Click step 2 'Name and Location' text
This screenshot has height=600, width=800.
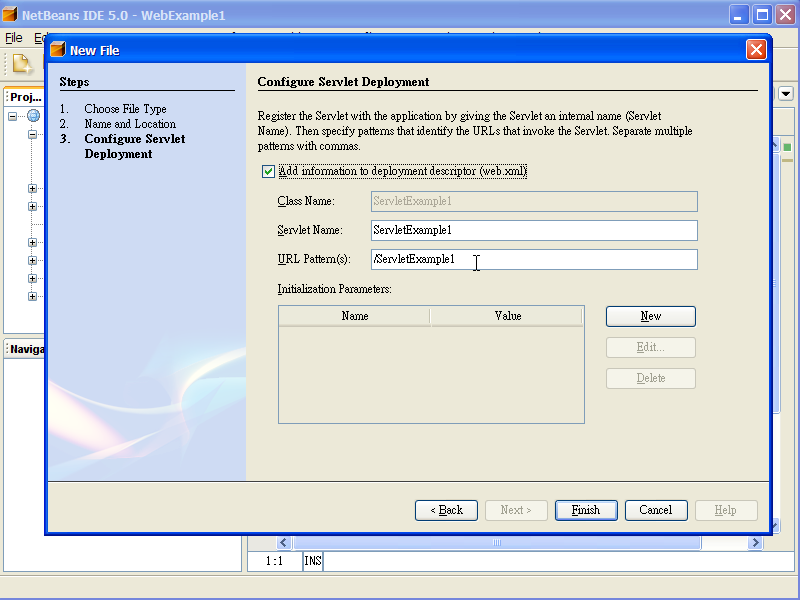coord(130,124)
